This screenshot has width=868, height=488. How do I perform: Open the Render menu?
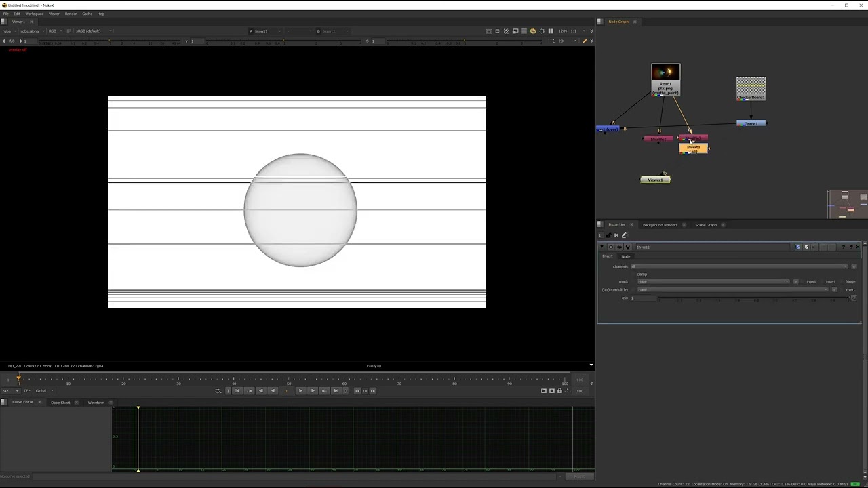(x=71, y=14)
